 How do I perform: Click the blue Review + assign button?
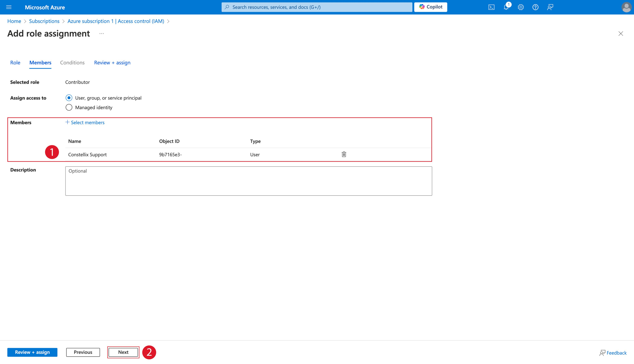[32, 352]
